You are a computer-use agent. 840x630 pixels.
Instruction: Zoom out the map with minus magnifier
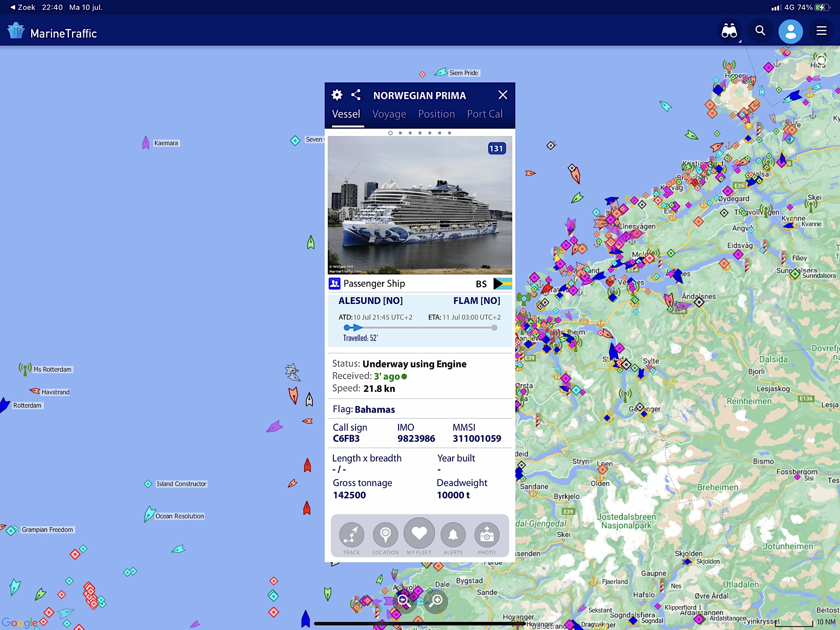[x=404, y=601]
